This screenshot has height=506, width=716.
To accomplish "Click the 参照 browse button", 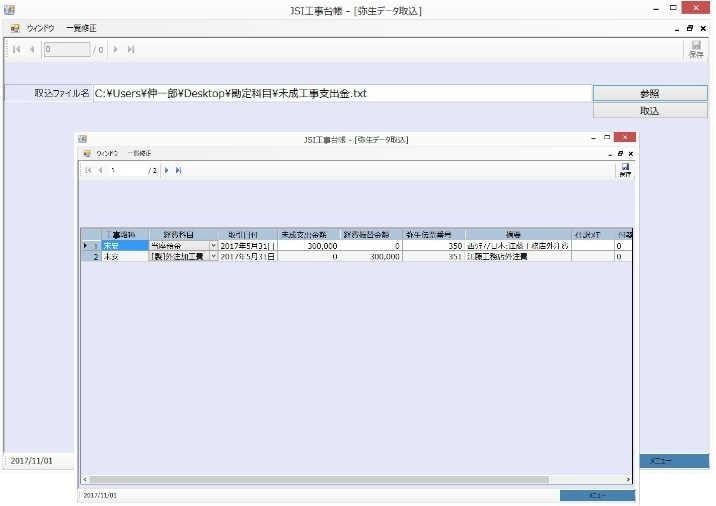I will (650, 93).
